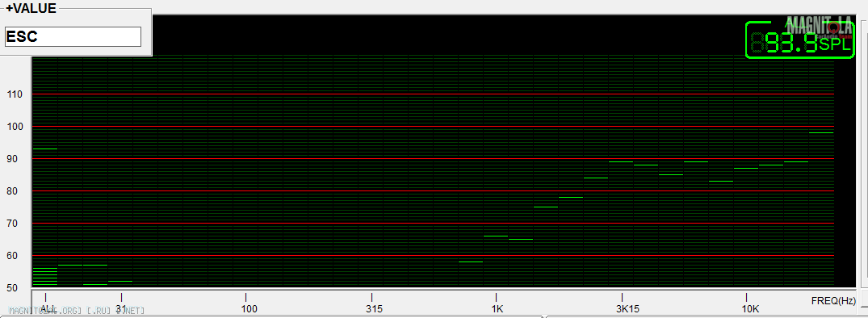Click the ALL band bar at 93 dB
Viewport: 868px width, 318px height.
(45, 149)
